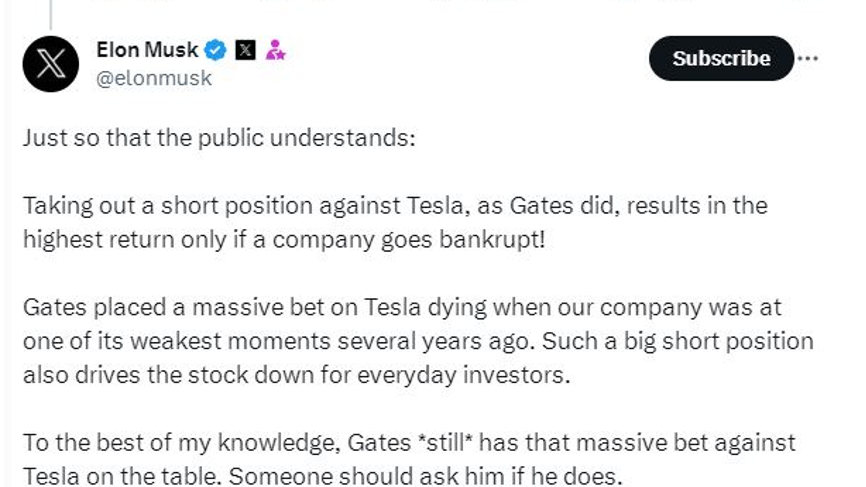Screen dimensions: 866x487
Task: Open the three-dot more options menu
Action: pyautogui.click(x=808, y=58)
